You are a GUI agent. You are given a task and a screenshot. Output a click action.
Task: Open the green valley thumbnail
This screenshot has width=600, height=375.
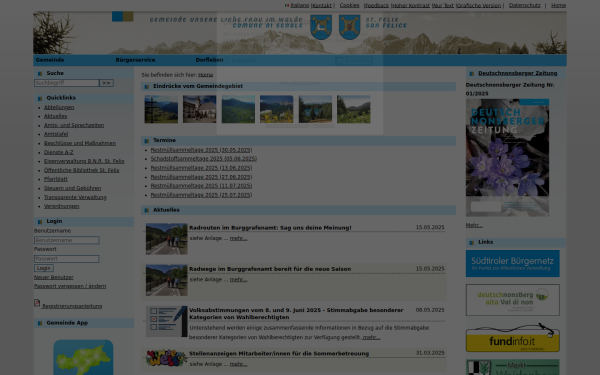(x=238, y=109)
